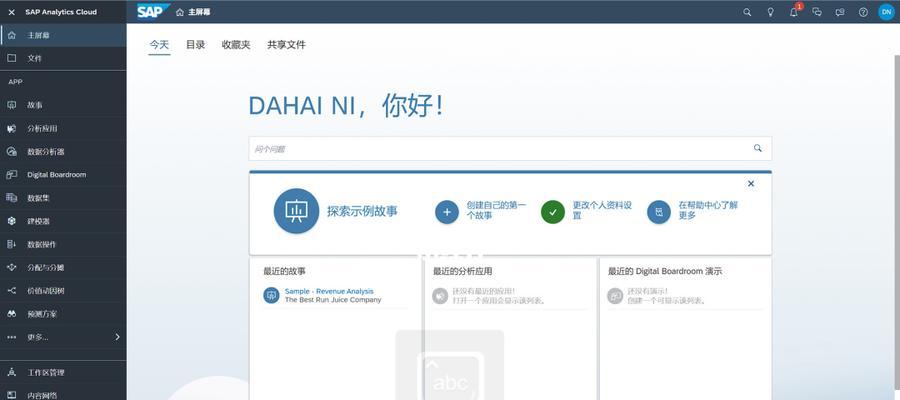Screen dimensions: 900x400
Task: Open the 探索示例故事 link
Action: [362, 211]
